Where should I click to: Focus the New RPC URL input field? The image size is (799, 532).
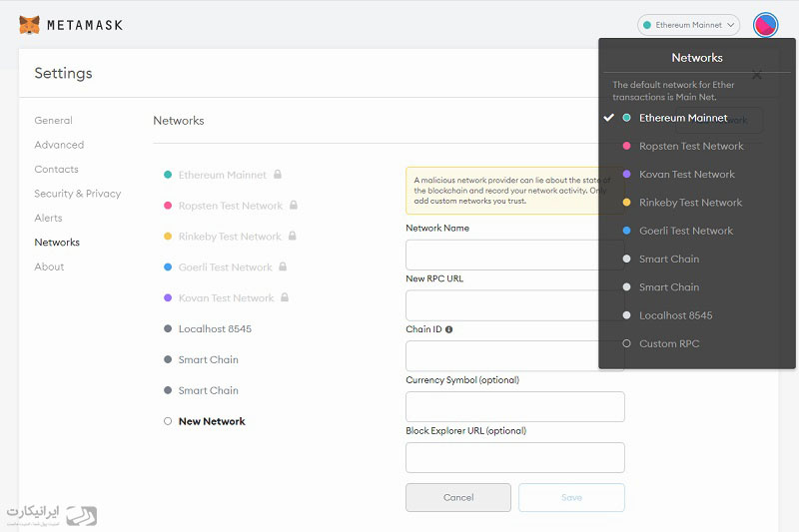[514, 305]
